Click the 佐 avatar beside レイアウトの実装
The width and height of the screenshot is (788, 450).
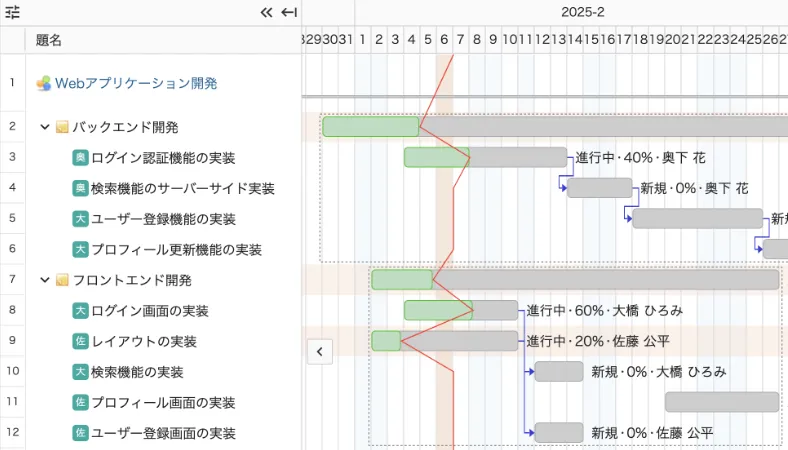(x=80, y=342)
